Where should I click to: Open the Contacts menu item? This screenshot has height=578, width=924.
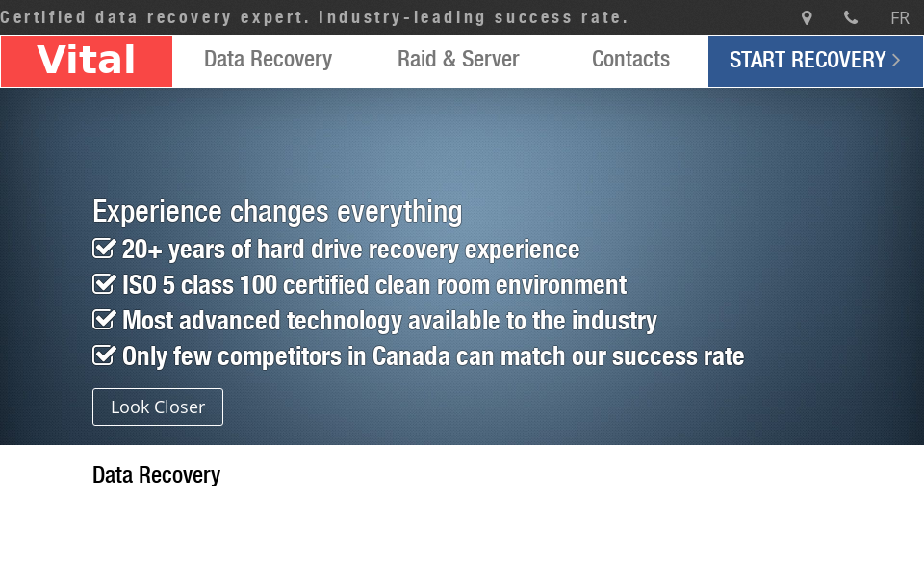tap(630, 59)
